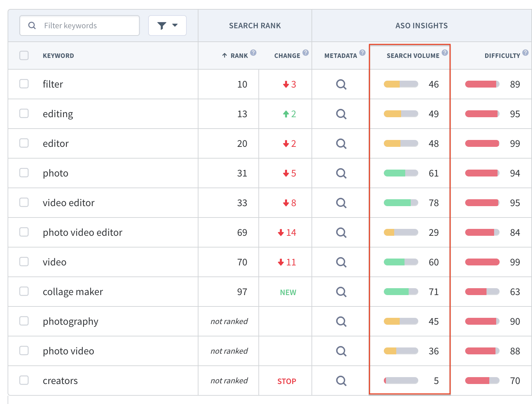Click the SEARCH RANK group header

(255, 26)
